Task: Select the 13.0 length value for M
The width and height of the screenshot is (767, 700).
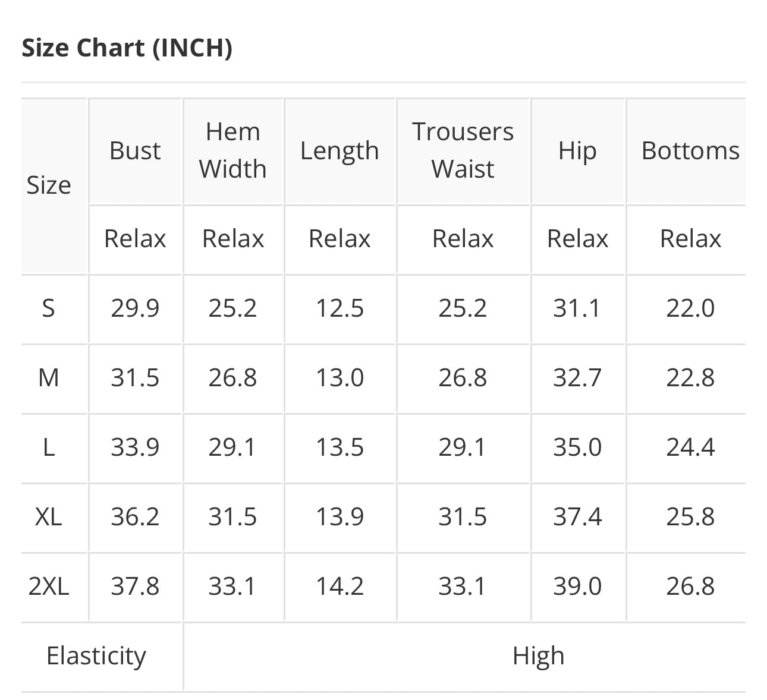Action: (340, 378)
